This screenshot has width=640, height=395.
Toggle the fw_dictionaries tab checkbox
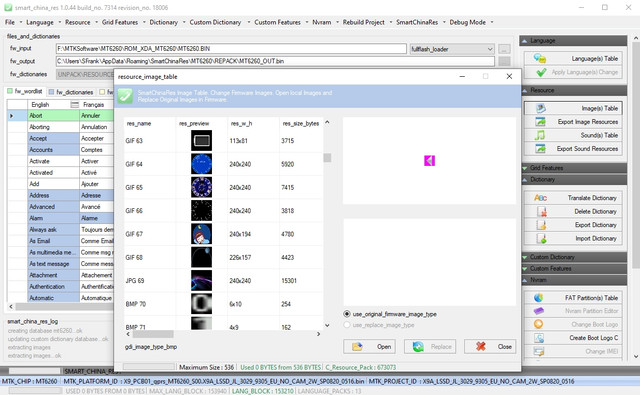point(51,92)
